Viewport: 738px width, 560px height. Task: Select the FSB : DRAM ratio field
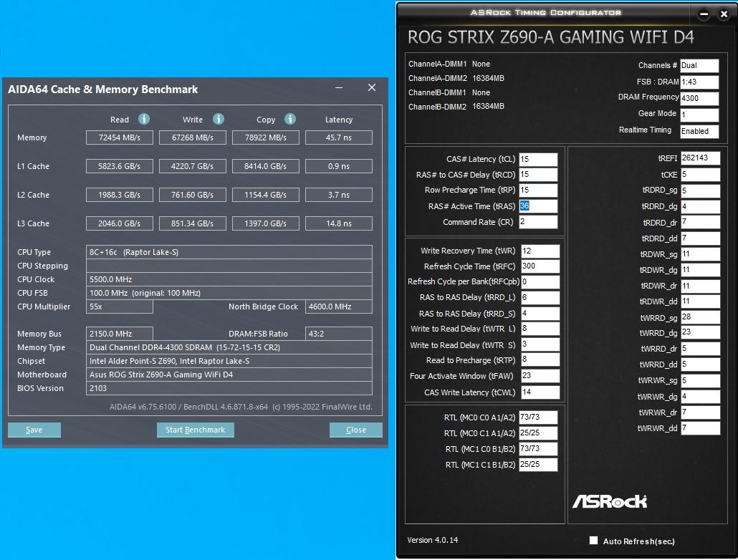(x=699, y=82)
